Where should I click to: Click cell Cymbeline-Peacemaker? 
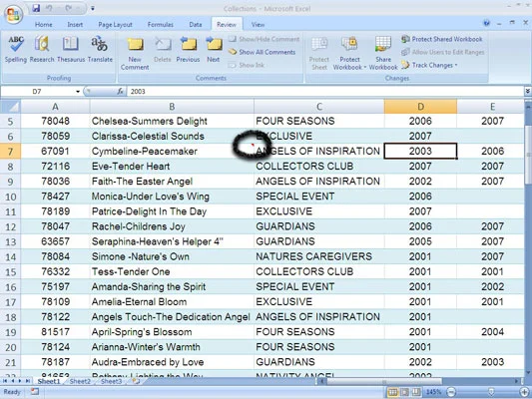[172, 152]
